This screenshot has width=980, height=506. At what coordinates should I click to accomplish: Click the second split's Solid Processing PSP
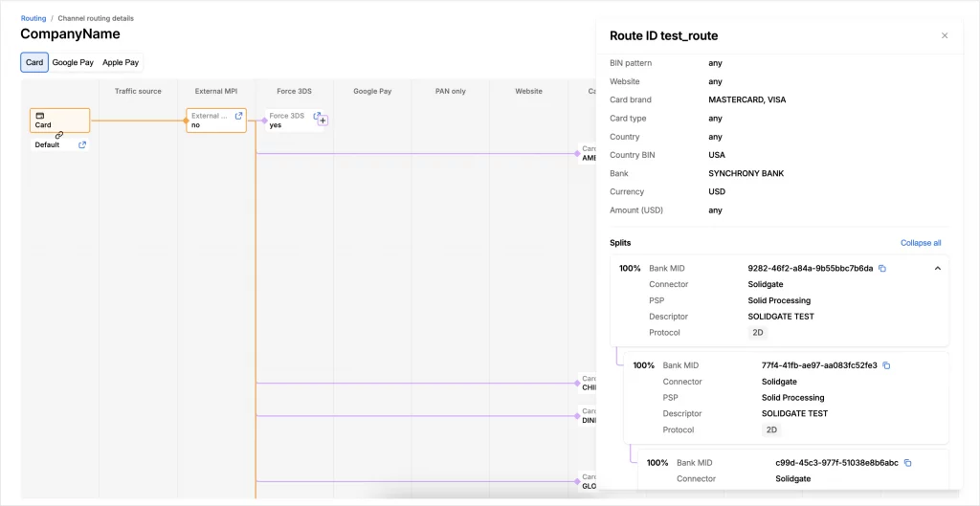point(793,398)
